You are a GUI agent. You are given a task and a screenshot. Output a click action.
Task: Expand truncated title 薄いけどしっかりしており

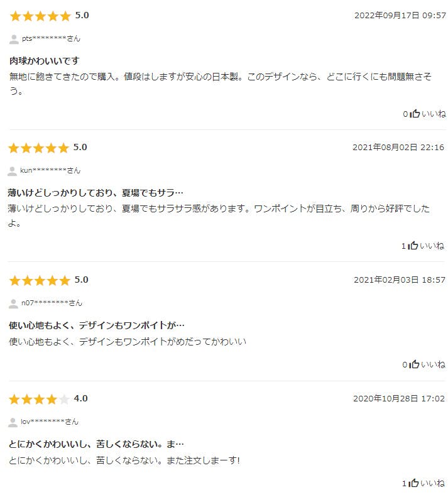coord(96,192)
